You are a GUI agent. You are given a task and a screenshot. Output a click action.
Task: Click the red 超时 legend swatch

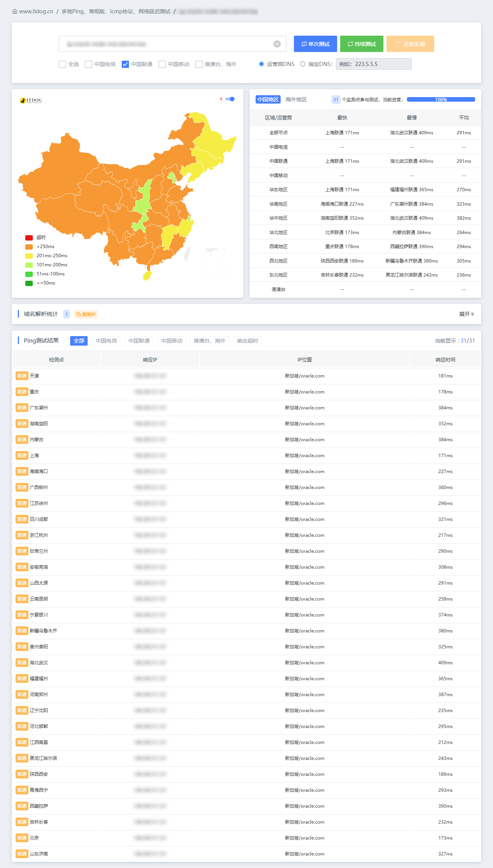point(29,238)
